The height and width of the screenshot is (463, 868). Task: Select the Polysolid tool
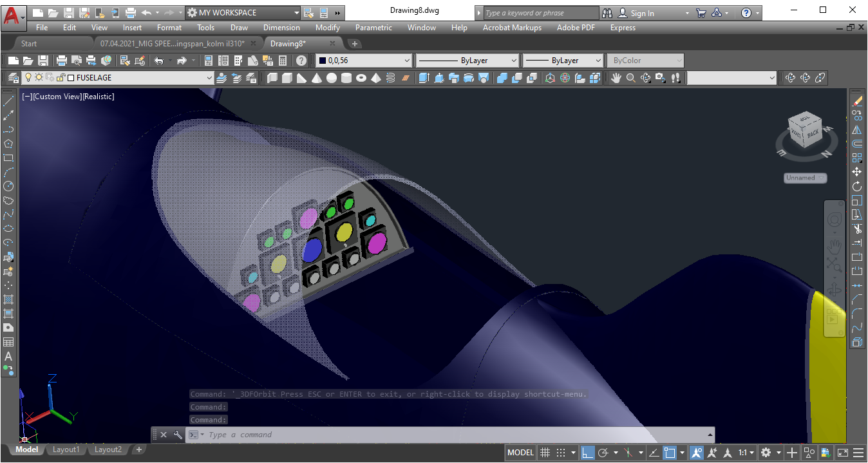point(272,78)
